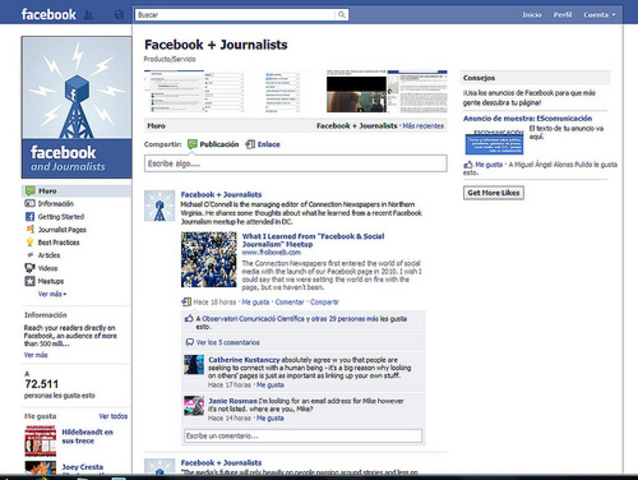The height and width of the screenshot is (480, 638).
Task: Focus the Buscar search field
Action: click(236, 15)
